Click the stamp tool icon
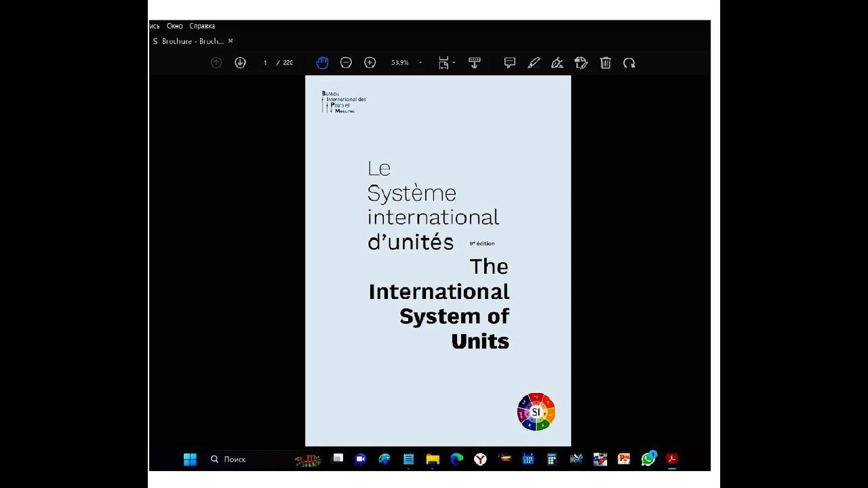This screenshot has width=868, height=488. [581, 63]
